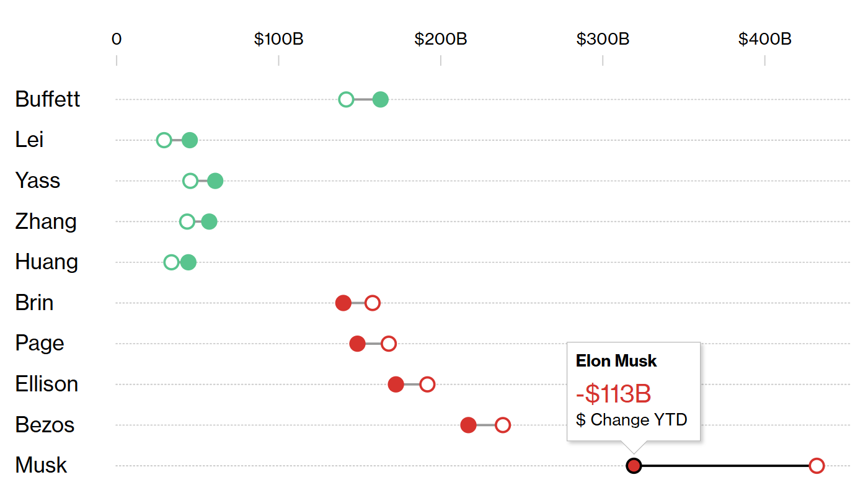868x503 pixels.
Task: Click Musk's black connecting line
Action: (x=725, y=466)
